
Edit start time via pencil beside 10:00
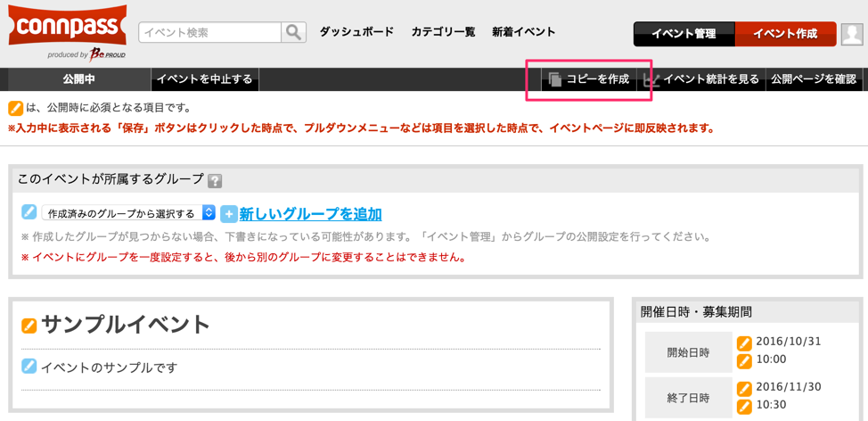point(744,360)
